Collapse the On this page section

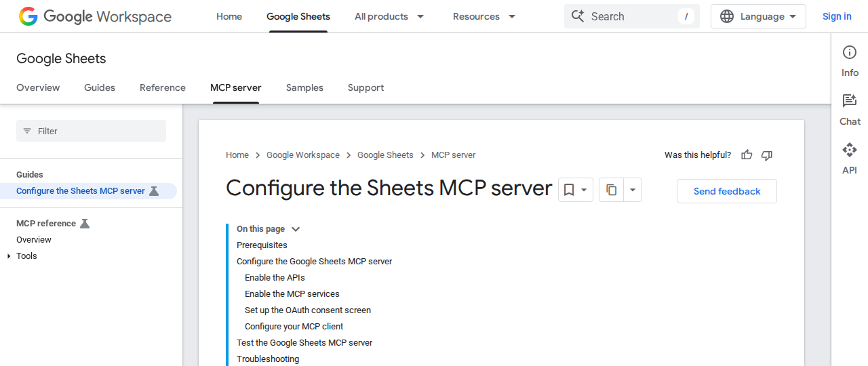tap(296, 229)
